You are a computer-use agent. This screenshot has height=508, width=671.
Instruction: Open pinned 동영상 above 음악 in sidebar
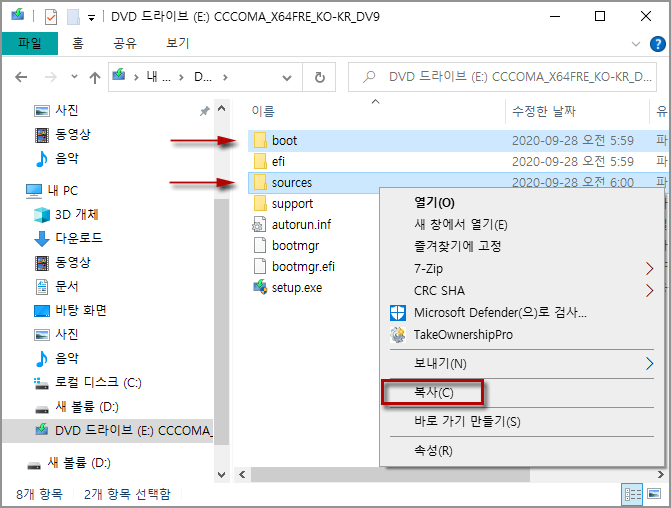72,135
